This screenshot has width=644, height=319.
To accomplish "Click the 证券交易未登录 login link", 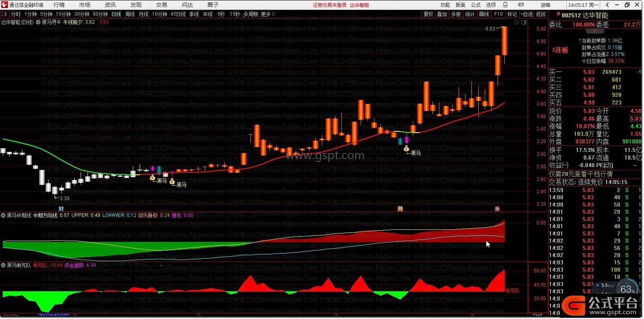I will pyautogui.click(x=330, y=5).
